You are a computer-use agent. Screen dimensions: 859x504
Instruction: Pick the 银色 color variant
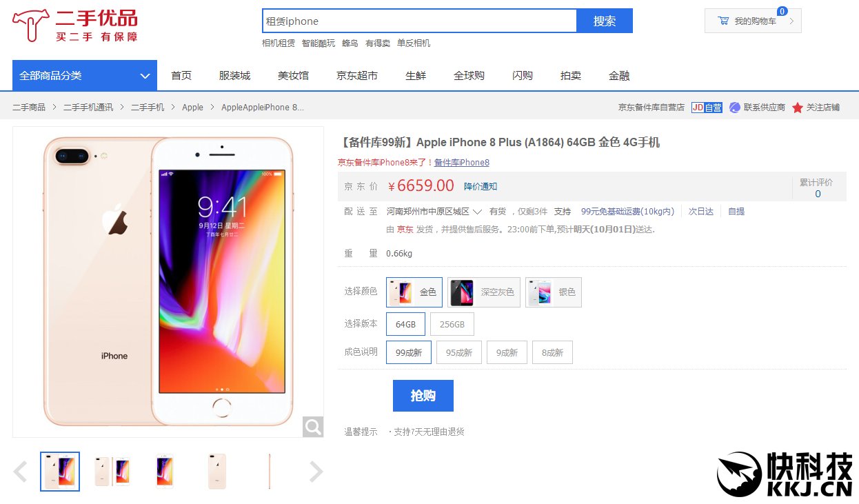pos(554,292)
